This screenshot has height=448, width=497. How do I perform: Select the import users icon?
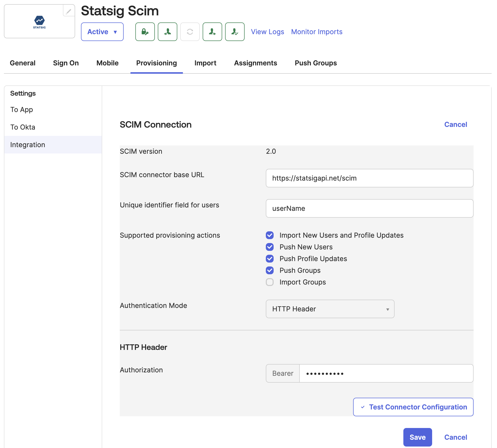point(168,32)
